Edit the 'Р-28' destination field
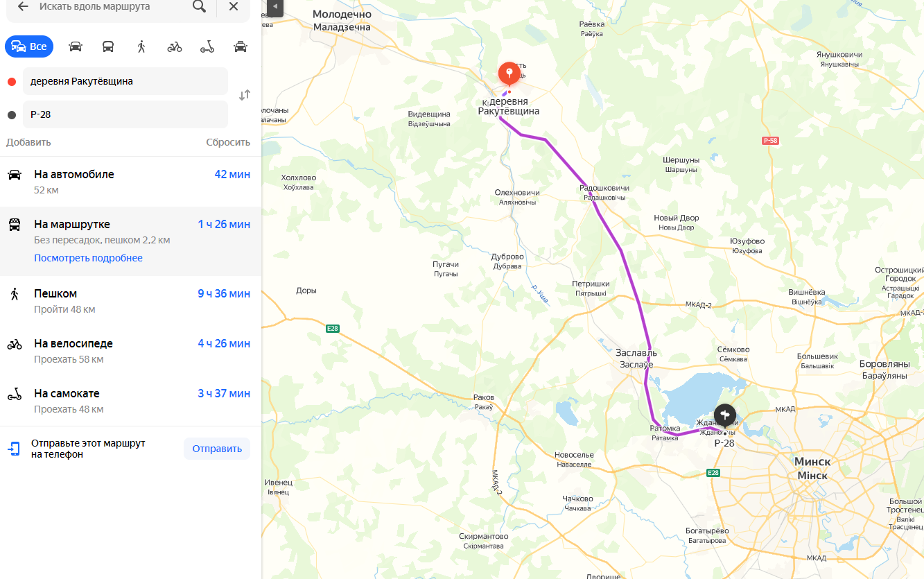 [x=125, y=114]
